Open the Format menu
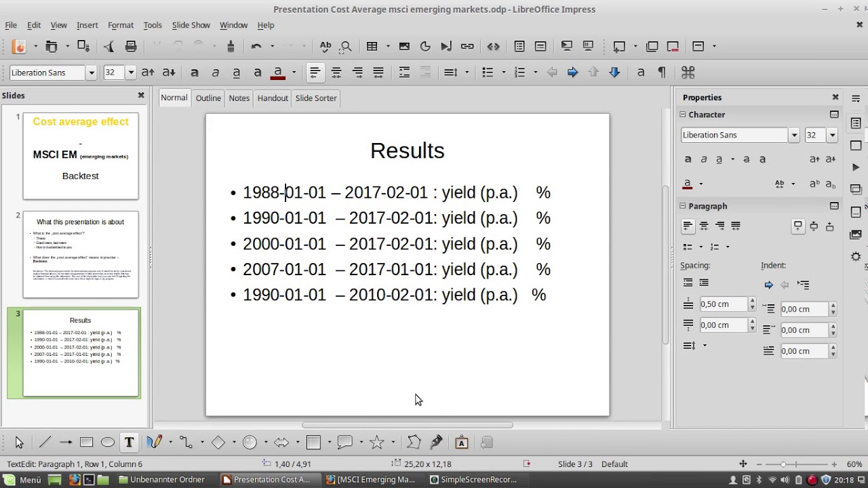Screen dimensions: 868x488 coord(121,25)
